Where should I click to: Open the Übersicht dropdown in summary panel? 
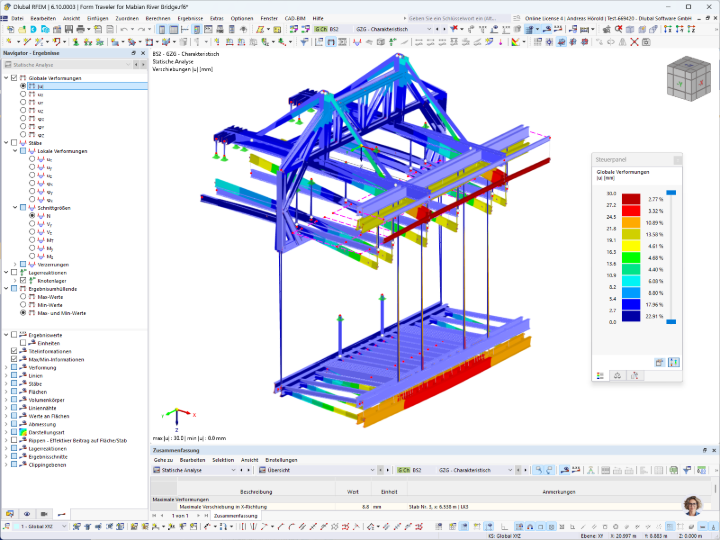coord(317,470)
